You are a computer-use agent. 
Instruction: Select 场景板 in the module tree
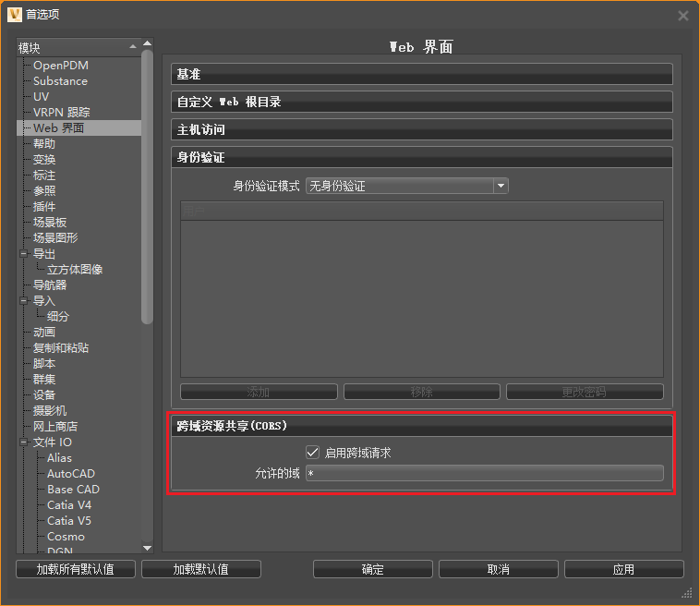[50, 223]
